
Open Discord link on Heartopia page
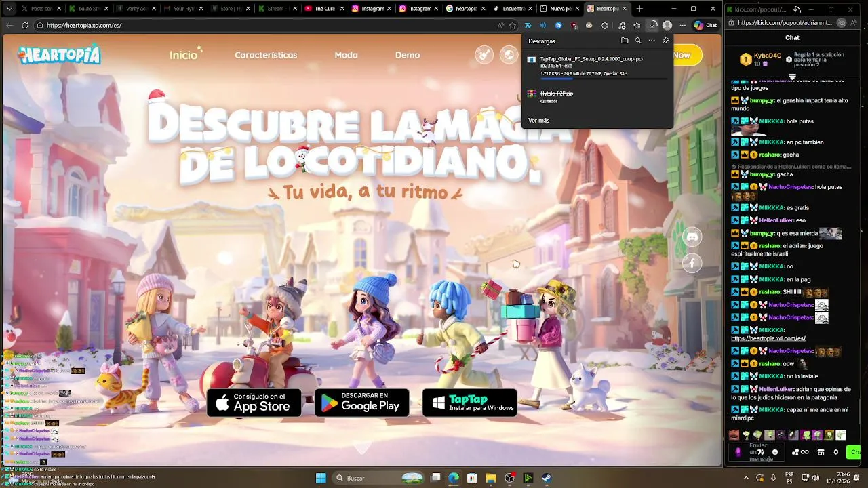pyautogui.click(x=692, y=237)
